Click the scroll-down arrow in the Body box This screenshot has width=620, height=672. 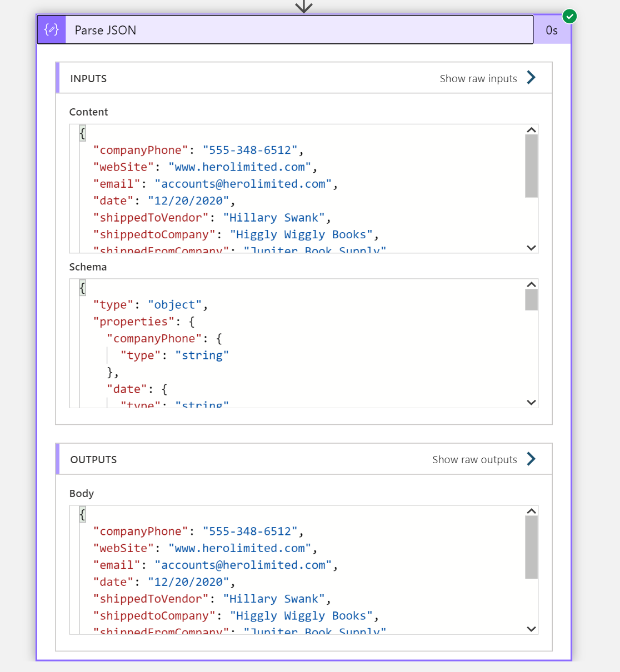coord(531,629)
